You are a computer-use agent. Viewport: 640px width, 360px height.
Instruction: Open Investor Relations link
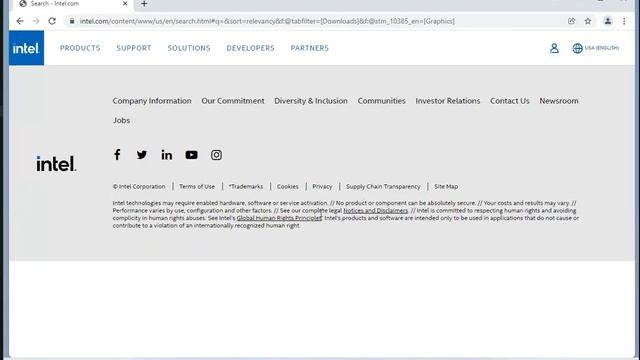point(448,101)
